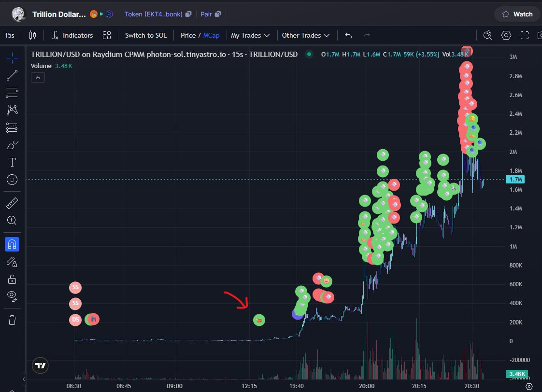Click the bonk launchpad emoji badge

94,14
